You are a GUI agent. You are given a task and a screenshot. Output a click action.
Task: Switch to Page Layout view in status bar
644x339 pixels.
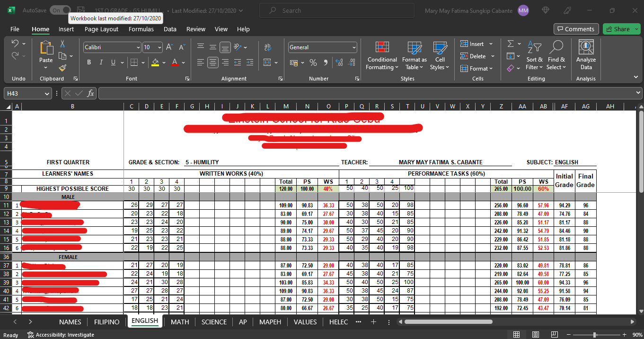point(536,335)
